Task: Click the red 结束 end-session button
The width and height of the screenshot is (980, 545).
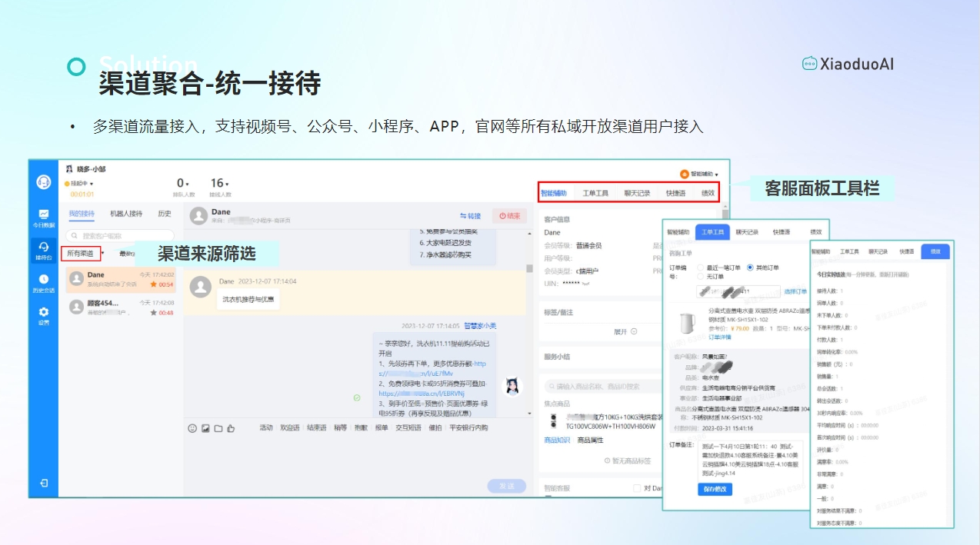Action: pyautogui.click(x=509, y=216)
